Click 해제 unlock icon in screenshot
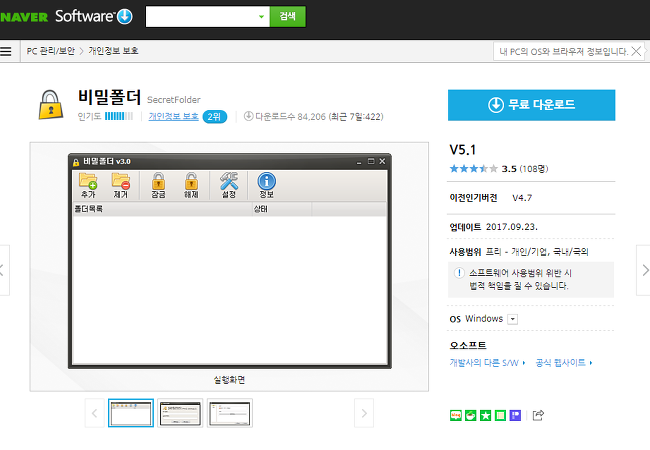Image resolution: width=650 pixels, height=450 pixels. 191,185
